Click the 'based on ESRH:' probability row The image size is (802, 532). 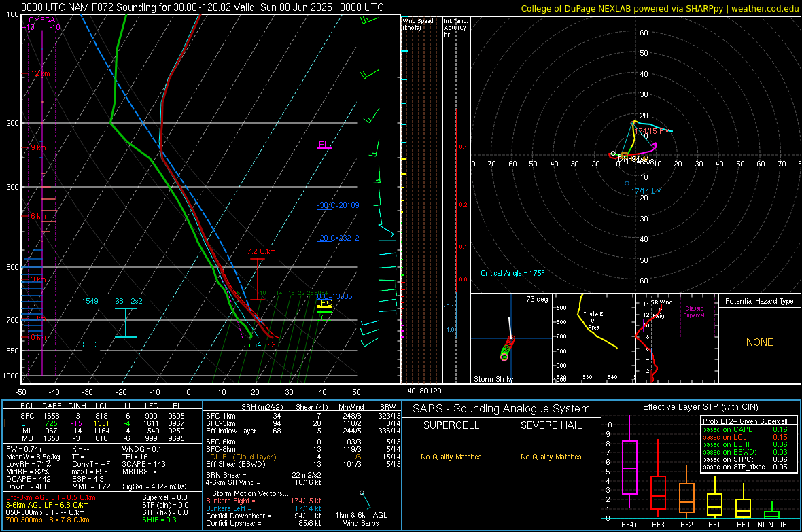click(x=745, y=444)
